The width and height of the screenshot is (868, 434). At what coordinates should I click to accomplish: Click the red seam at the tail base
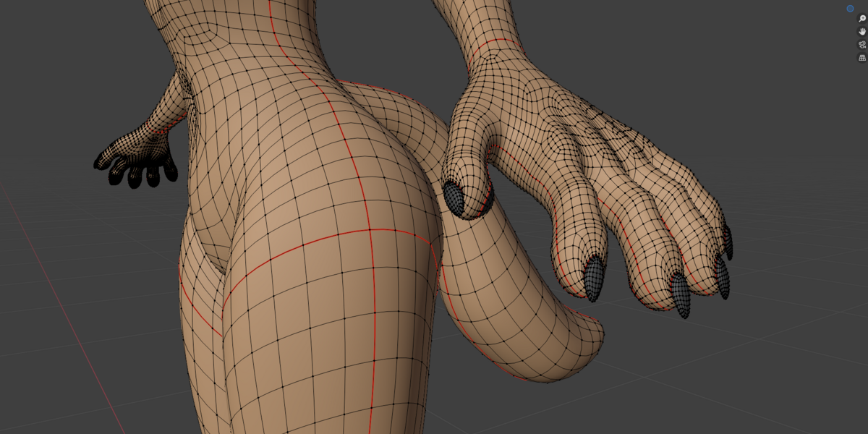click(x=383, y=88)
